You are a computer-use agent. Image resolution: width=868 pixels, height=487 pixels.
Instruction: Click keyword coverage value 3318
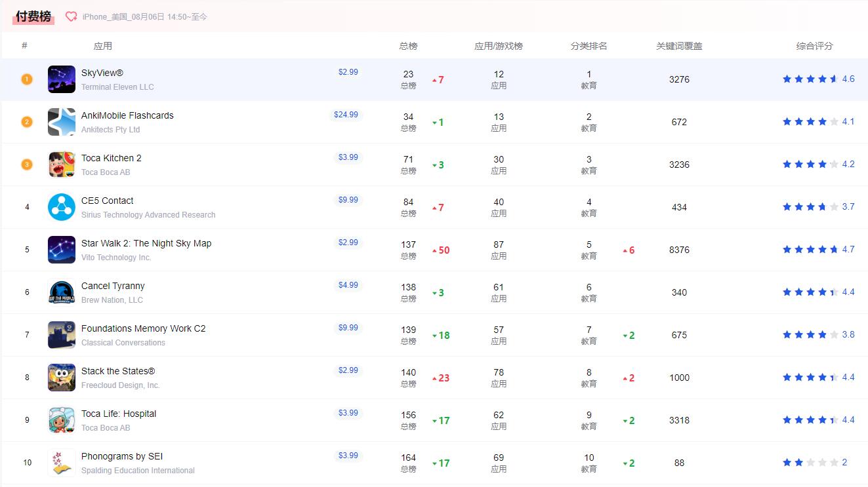(x=679, y=420)
